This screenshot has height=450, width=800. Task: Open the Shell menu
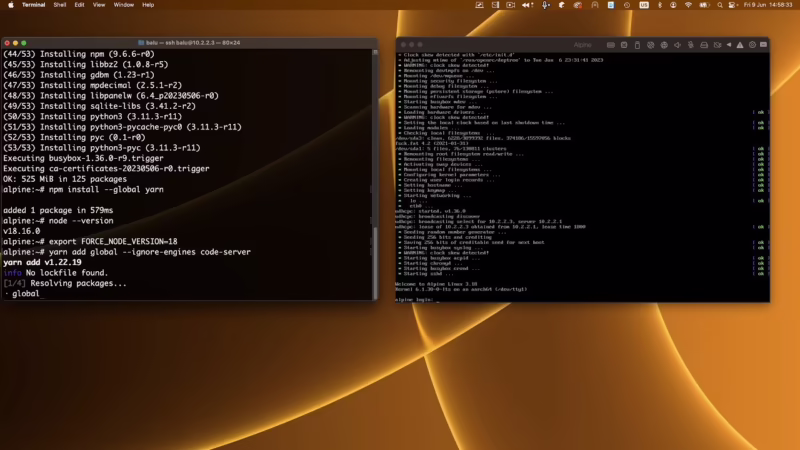(58, 5)
